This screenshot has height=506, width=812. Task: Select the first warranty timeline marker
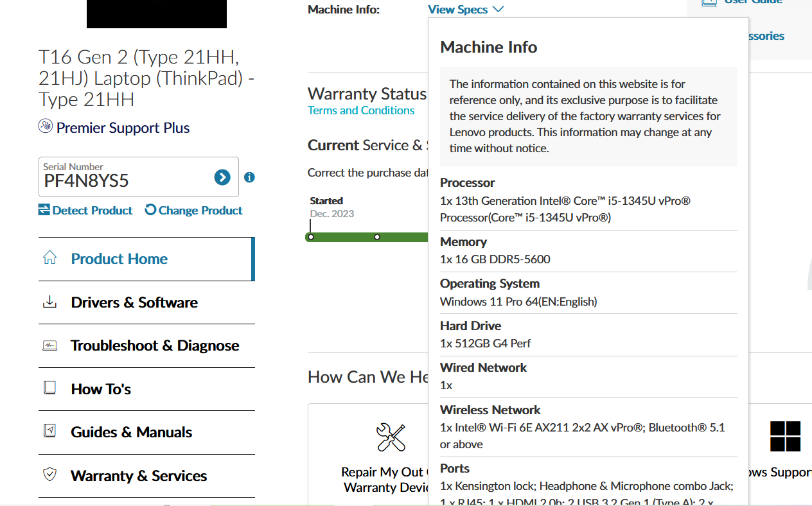pyautogui.click(x=311, y=237)
